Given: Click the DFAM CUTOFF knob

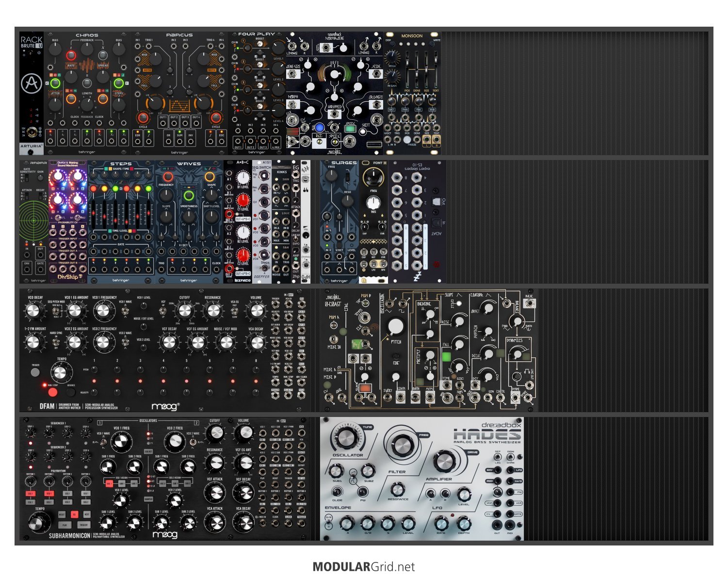Looking at the screenshot, I should pos(184,311).
